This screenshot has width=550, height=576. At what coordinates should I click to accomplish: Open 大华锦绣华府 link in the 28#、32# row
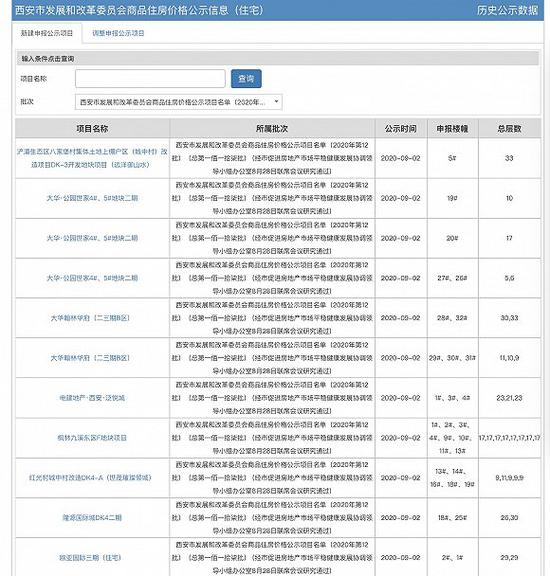coord(90,318)
